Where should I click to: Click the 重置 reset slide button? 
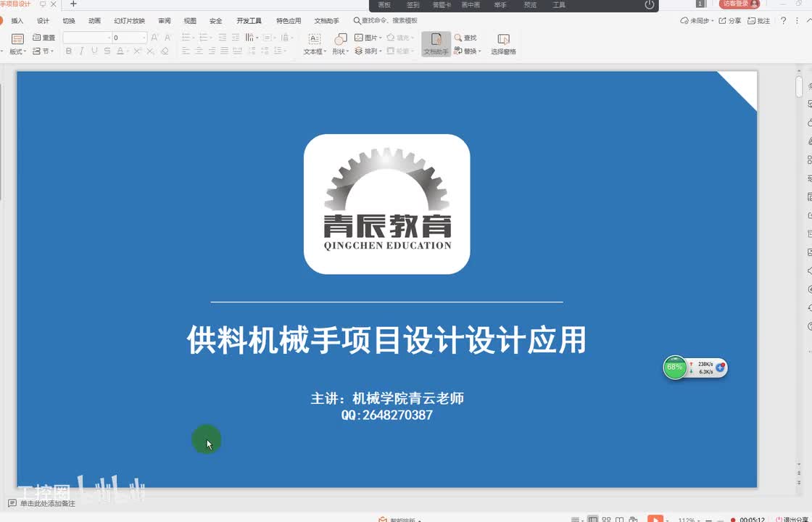click(x=44, y=37)
